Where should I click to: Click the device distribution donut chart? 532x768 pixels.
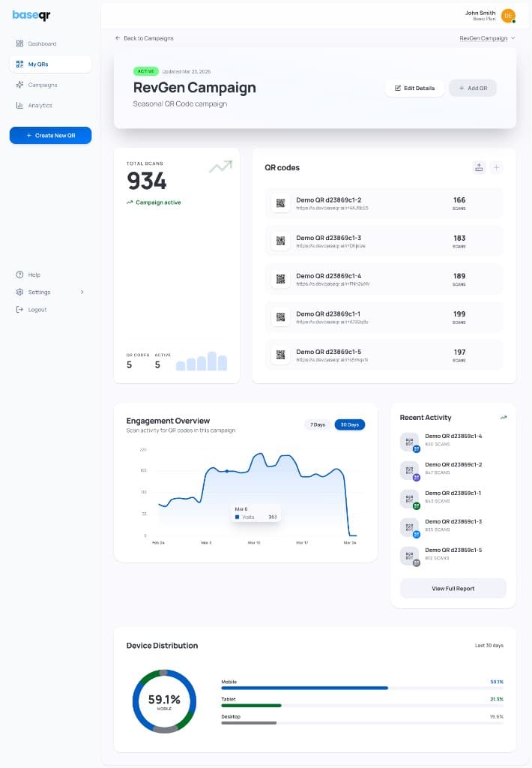pyautogui.click(x=164, y=701)
